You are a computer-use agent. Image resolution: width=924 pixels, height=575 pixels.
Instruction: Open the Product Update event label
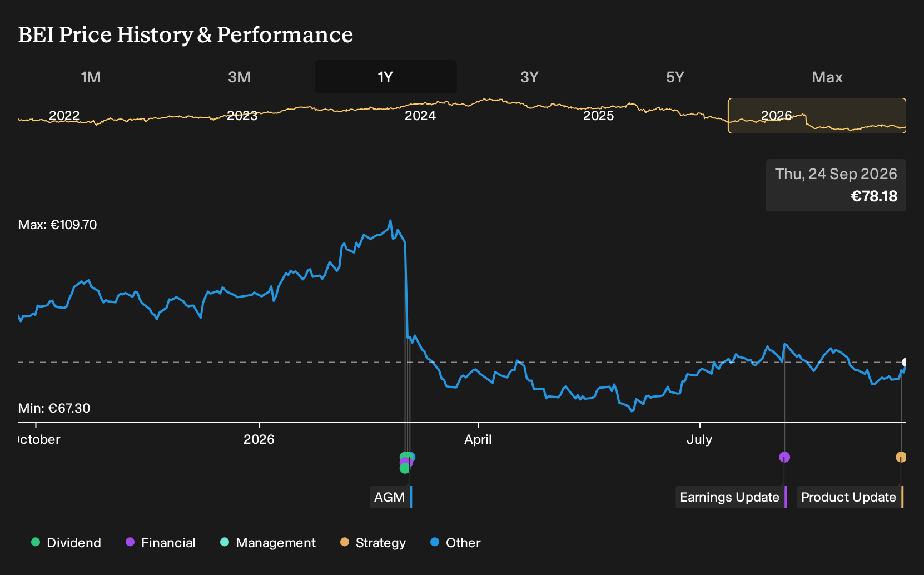pos(850,497)
